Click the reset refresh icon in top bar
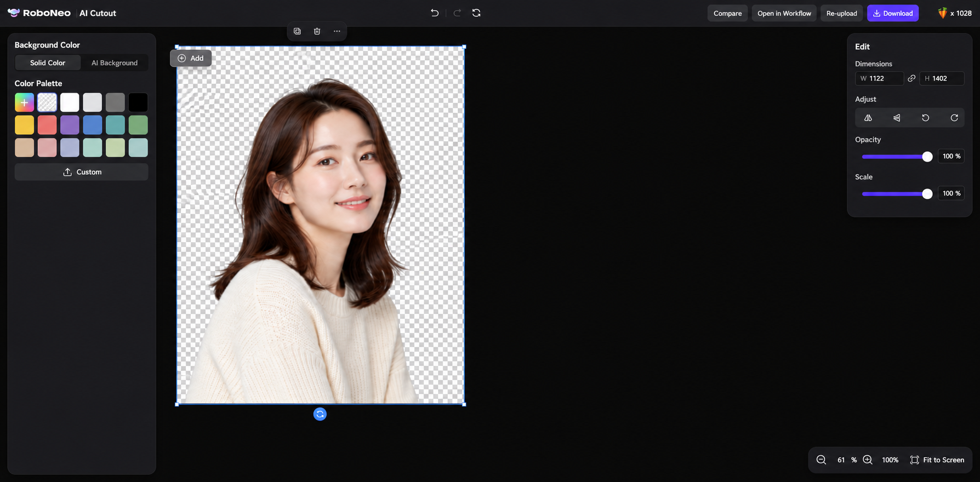The image size is (980, 482). (x=476, y=13)
